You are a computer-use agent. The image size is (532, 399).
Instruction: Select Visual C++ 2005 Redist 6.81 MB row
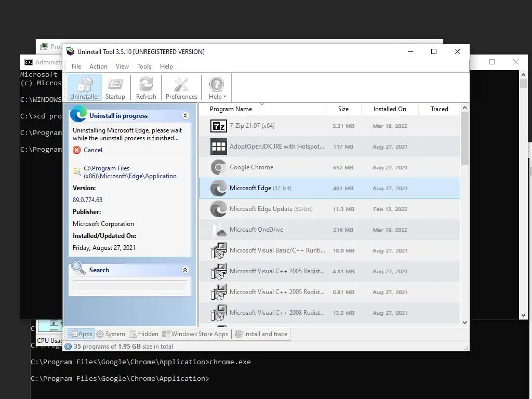click(329, 292)
